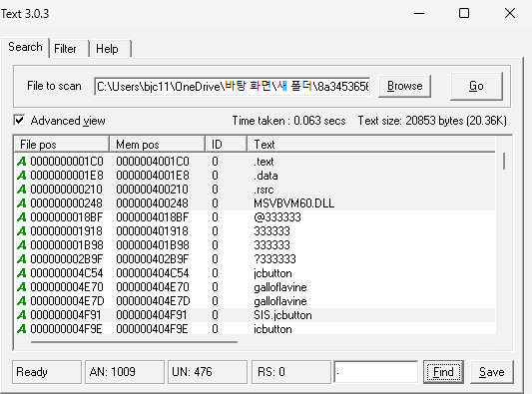
Task: Sort by the File pos column header
Action: (62, 145)
